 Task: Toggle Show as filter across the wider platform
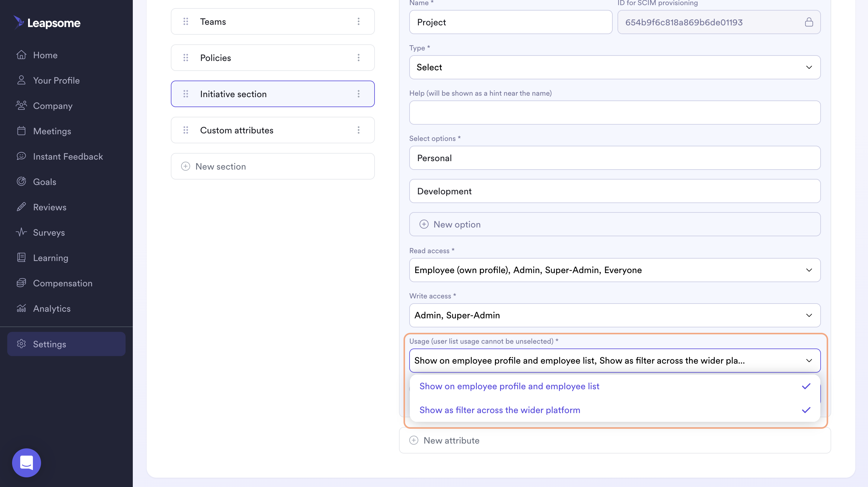click(614, 410)
